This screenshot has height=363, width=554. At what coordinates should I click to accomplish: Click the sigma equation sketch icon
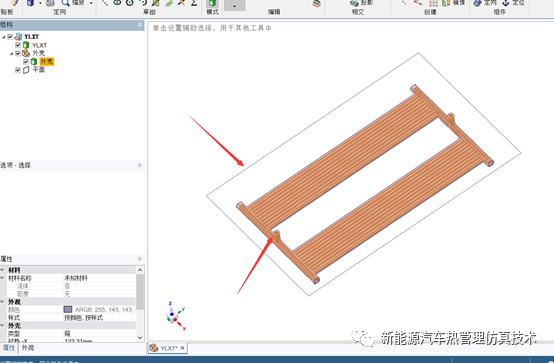click(194, 3)
